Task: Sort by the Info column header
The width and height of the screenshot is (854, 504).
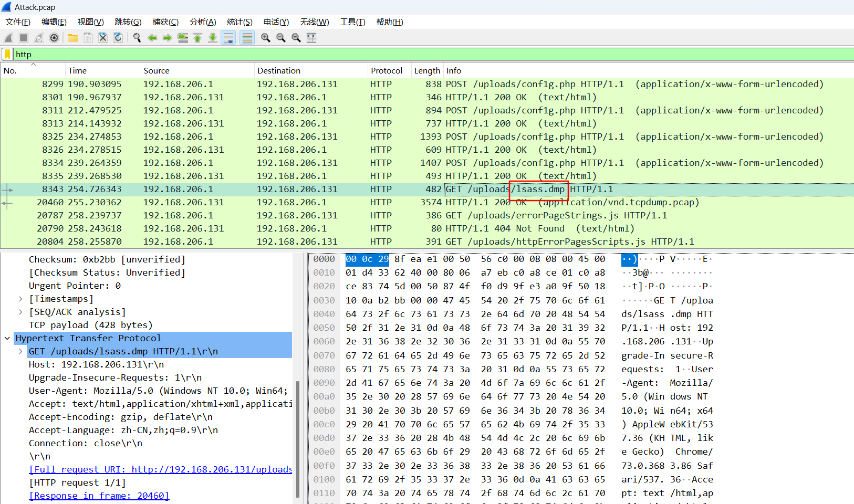Action: (649, 70)
